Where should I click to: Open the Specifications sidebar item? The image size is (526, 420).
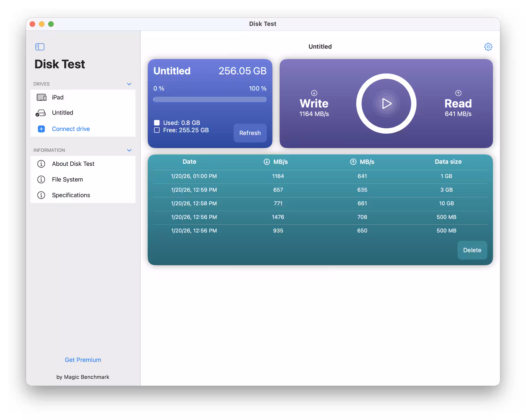71,195
